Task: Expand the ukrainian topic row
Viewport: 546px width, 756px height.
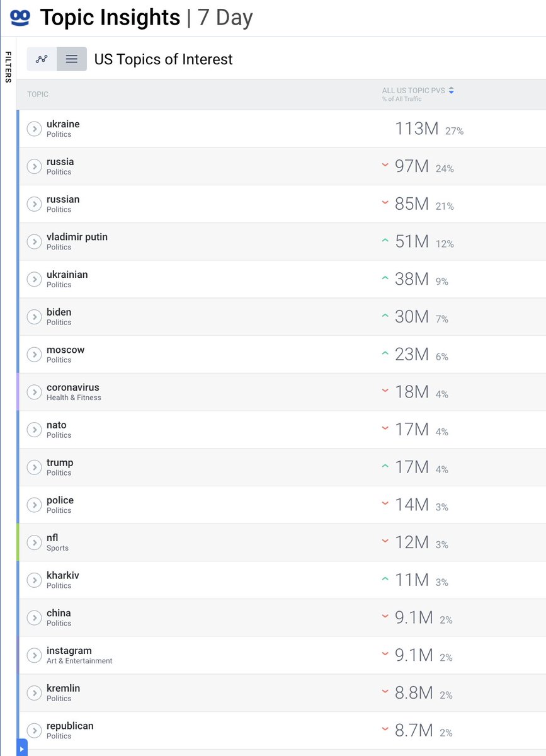Action: (34, 279)
